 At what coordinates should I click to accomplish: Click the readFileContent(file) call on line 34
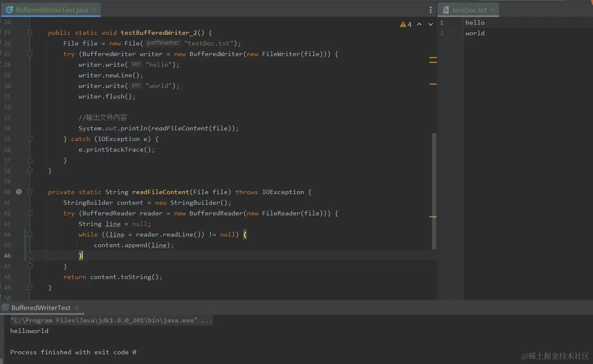pos(191,128)
